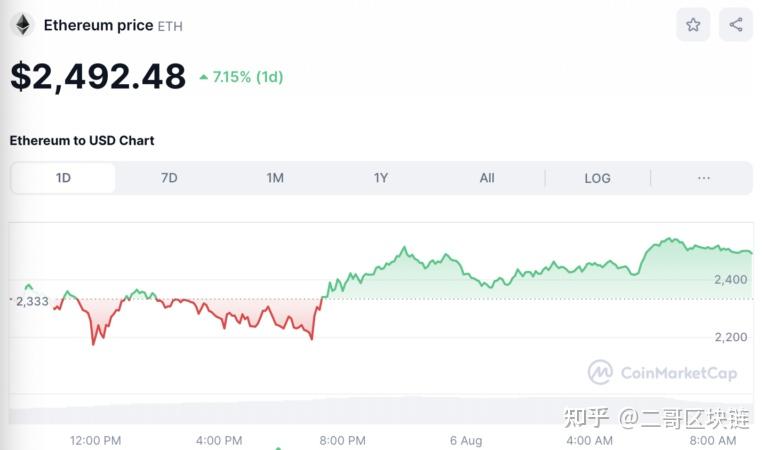The height and width of the screenshot is (450, 768).
Task: Click the 7.15% (1d) change label
Action: pos(248,77)
